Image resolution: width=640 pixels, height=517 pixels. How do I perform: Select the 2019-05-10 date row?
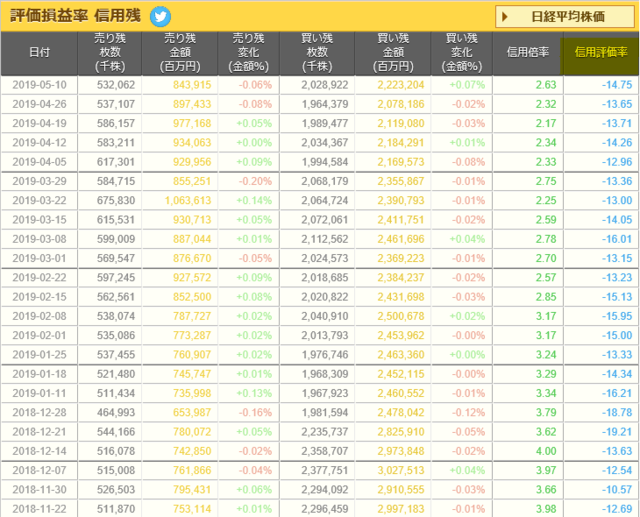[x=40, y=85]
